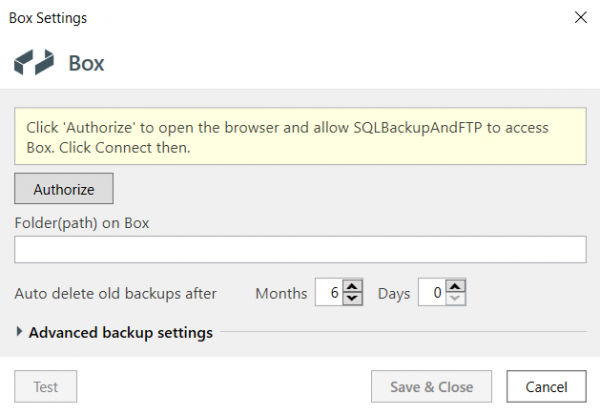Viewport: 600px width, 415px height.
Task: Click the Box logo icon
Action: (x=34, y=62)
